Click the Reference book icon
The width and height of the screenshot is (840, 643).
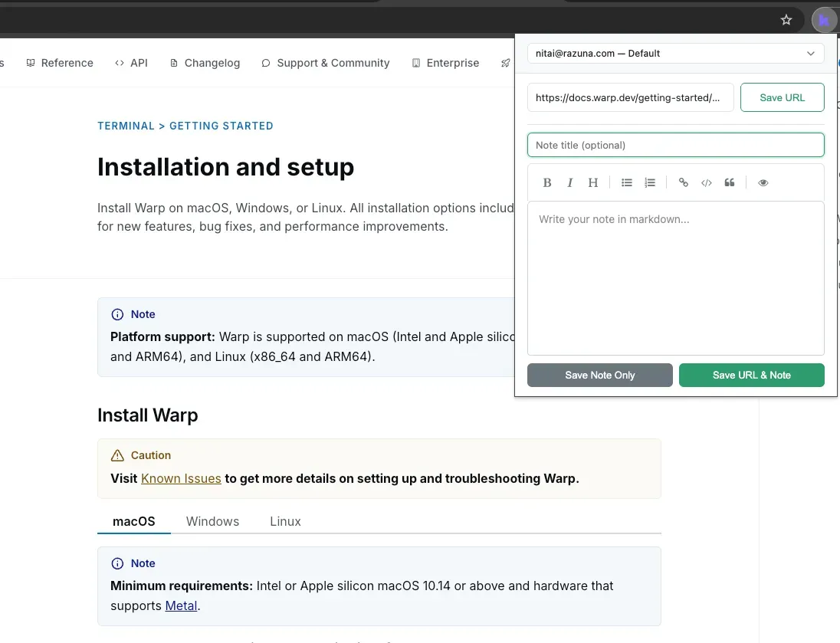tap(31, 64)
